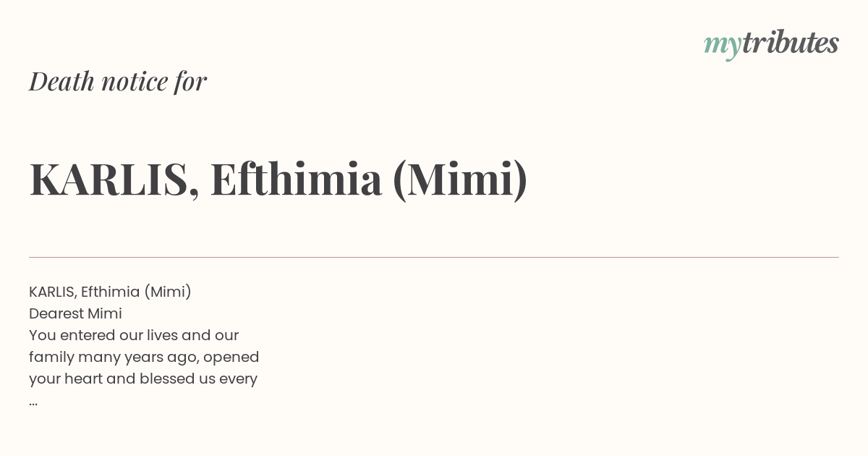Click the mytributes logo

[771, 43]
